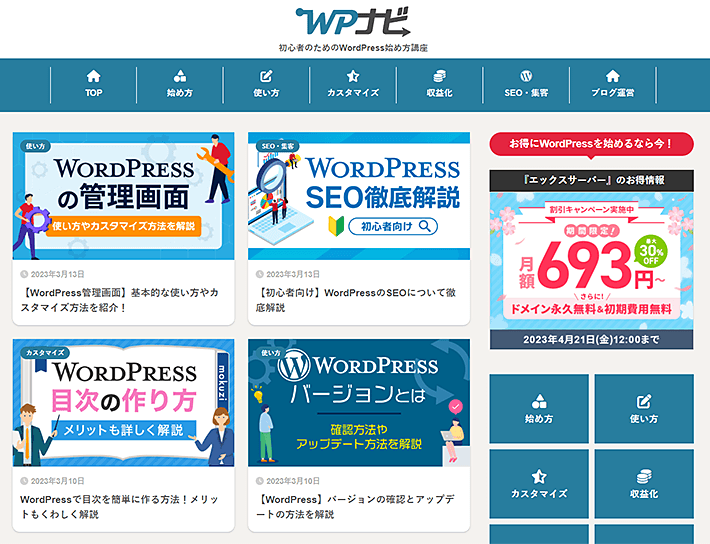The image size is (710, 544).
Task: Click the SEO・集客 WordPress icon in navigation
Action: 526,76
